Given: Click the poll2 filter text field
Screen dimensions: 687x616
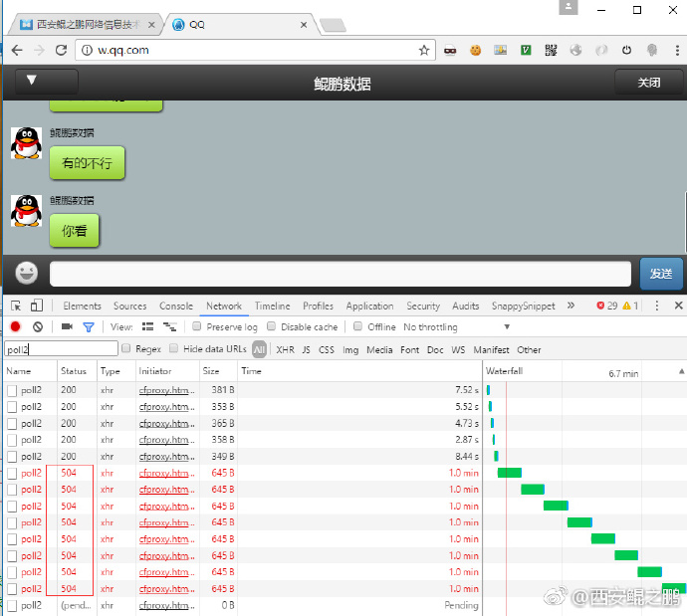Looking at the screenshot, I should 61,349.
